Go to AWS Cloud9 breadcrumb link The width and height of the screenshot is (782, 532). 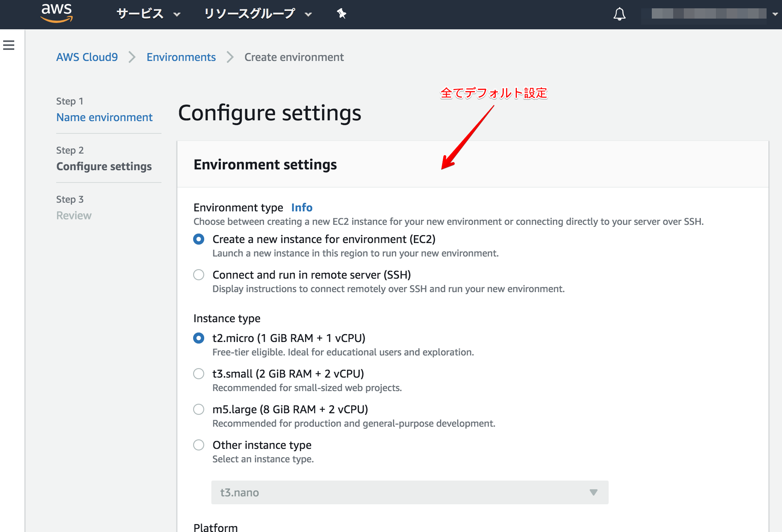[x=87, y=57]
